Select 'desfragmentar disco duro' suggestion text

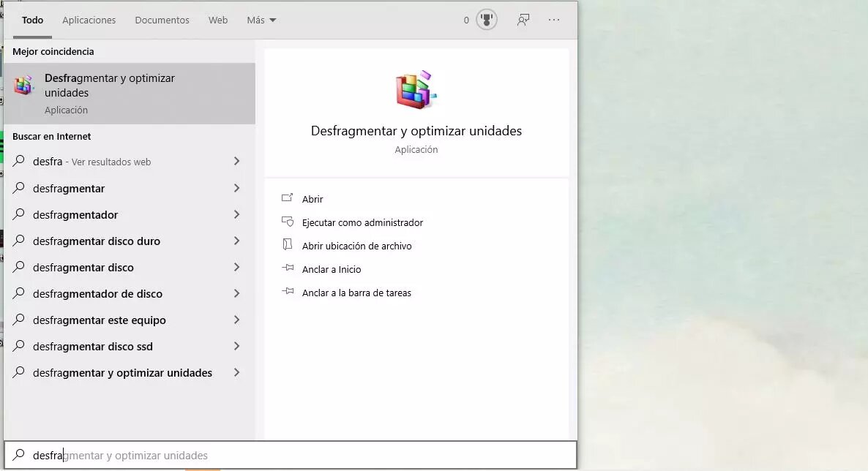click(x=97, y=241)
